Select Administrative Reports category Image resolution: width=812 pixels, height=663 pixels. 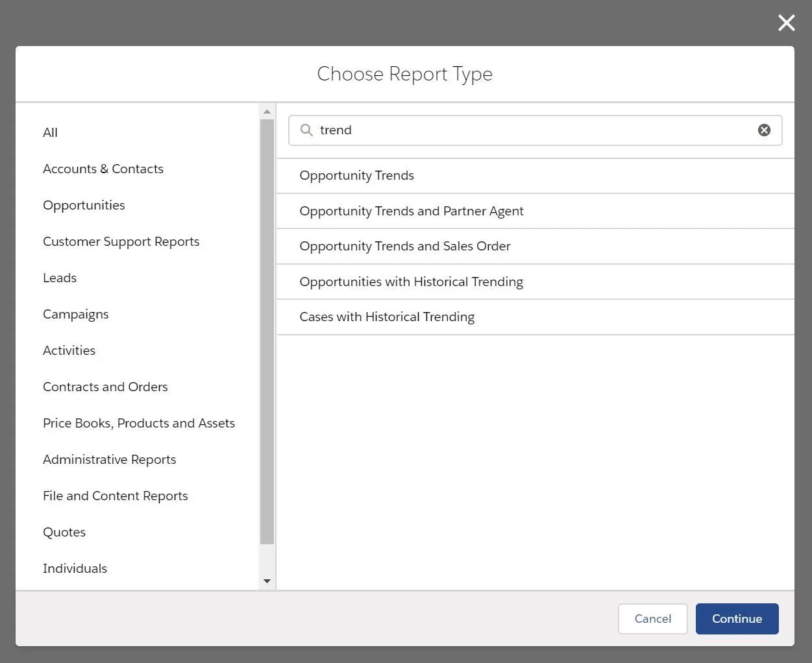110,460
